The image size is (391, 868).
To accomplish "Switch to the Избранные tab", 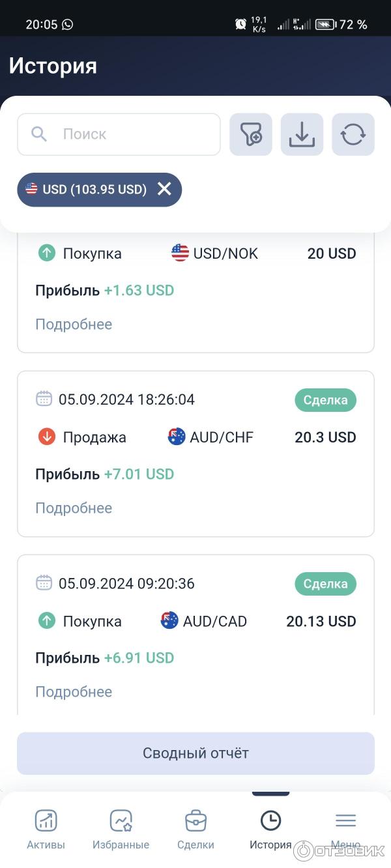I will pos(121,829).
